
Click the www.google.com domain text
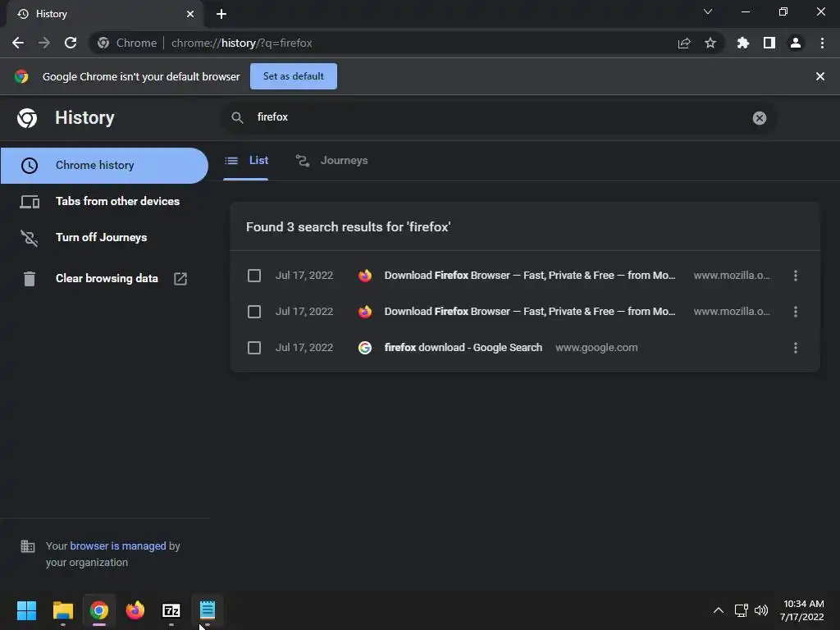pos(596,348)
